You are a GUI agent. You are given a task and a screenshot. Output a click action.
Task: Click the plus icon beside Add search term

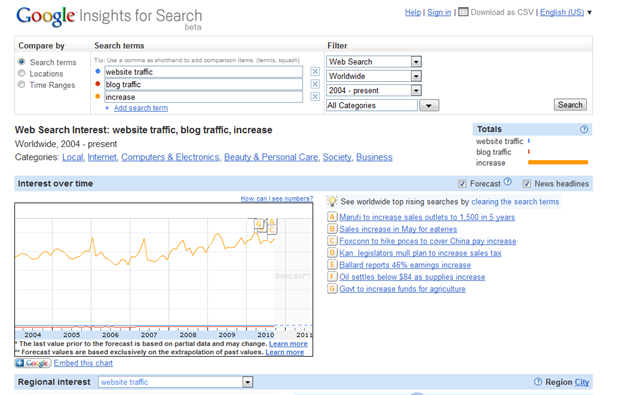[x=107, y=108]
